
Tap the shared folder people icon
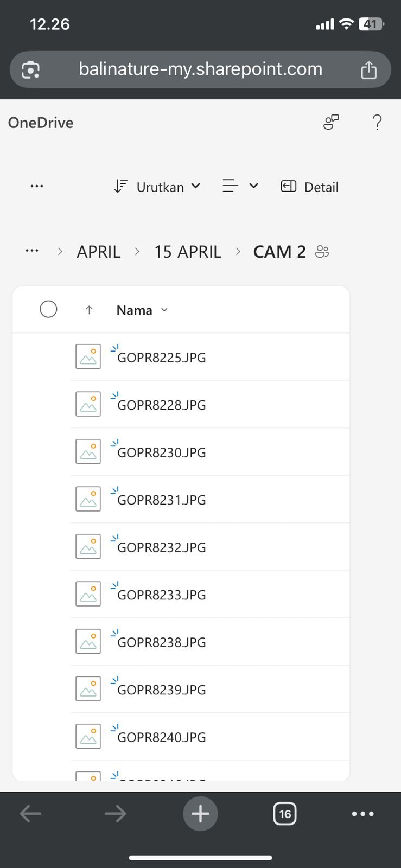(x=322, y=252)
